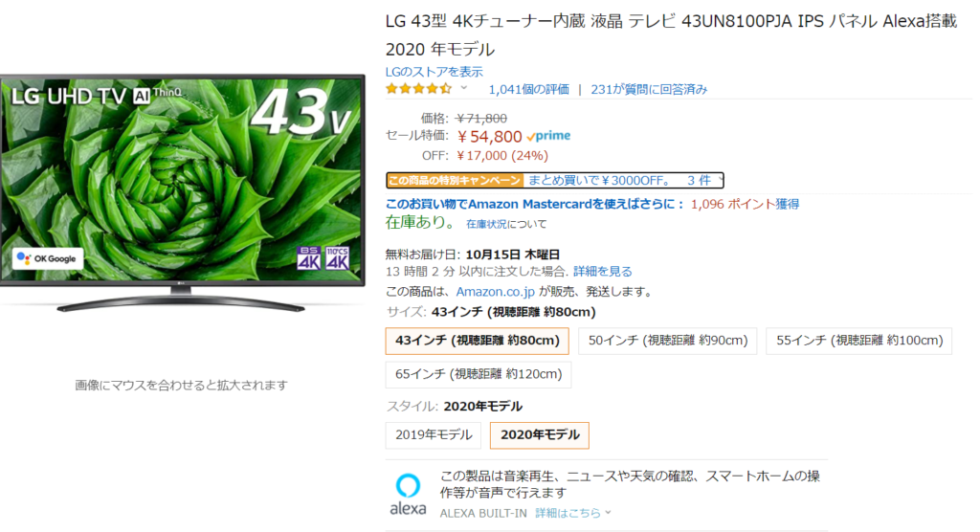Image resolution: width=980 pixels, height=532 pixels.
Task: Click the LG UHD TV AI ThinQ logo
Action: 97,96
